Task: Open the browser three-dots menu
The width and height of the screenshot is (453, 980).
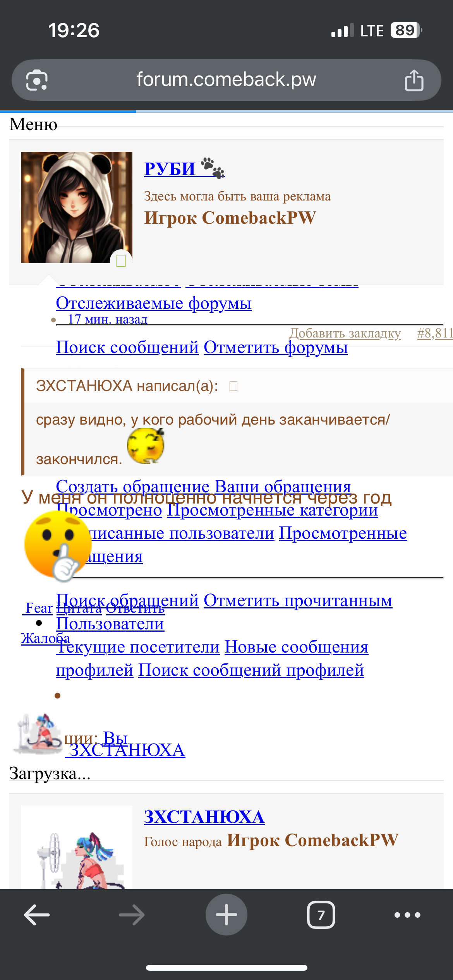Action: [407, 915]
